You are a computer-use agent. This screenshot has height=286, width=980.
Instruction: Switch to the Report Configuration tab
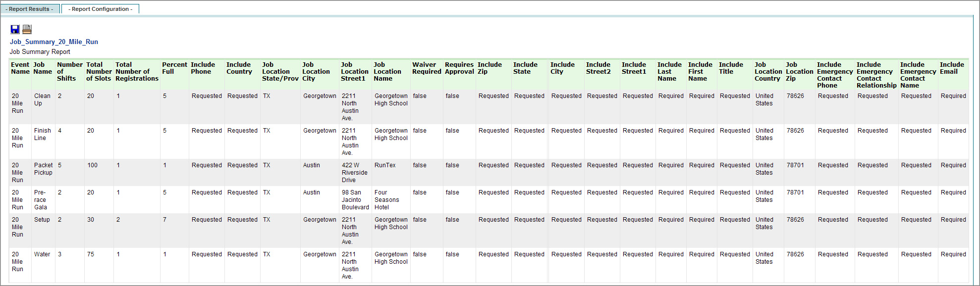tap(100, 9)
